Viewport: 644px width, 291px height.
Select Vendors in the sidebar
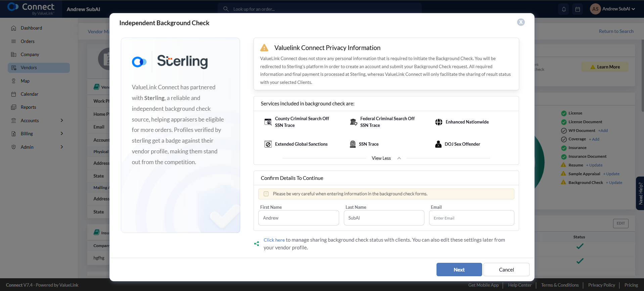39,68
